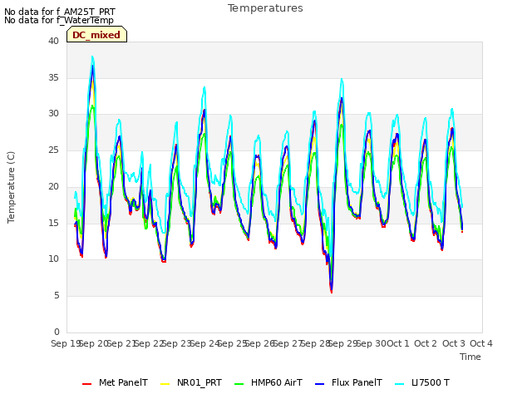Click the 0 y-axis tick label
532x399 pixels.
click(x=57, y=332)
